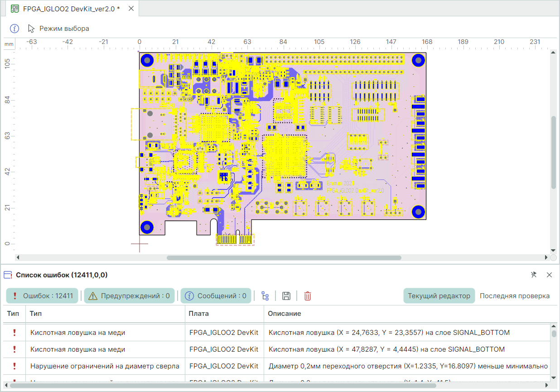Pin the error list panel
The height and width of the screenshot is (392, 560).
click(x=534, y=275)
